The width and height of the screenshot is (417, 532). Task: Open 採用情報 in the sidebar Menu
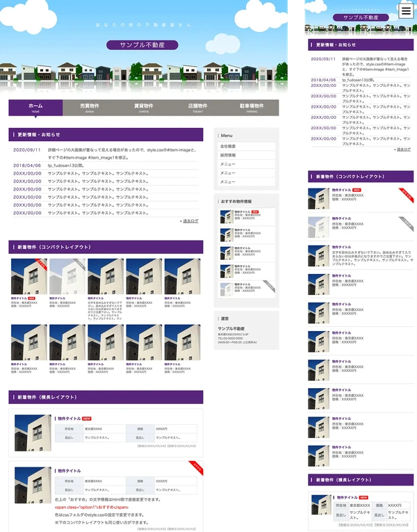point(229,156)
